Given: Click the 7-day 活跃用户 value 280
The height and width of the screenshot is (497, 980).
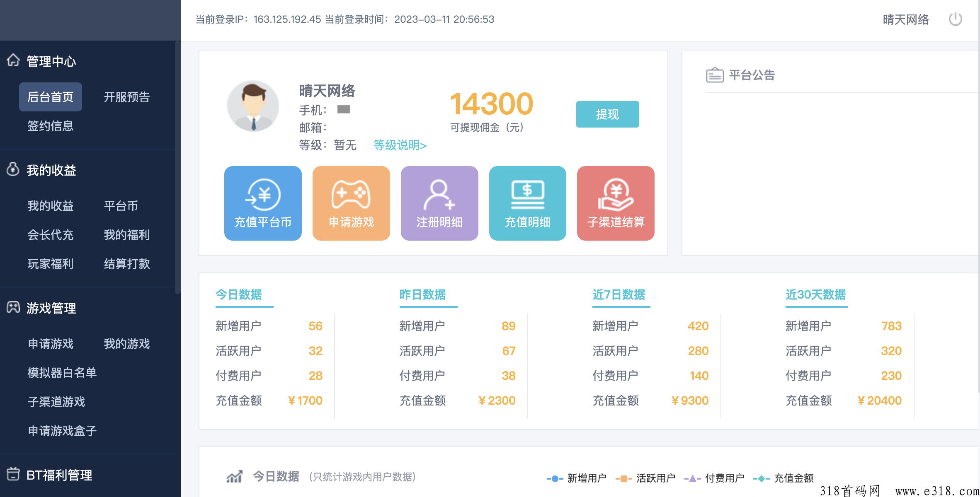Looking at the screenshot, I should point(698,351).
